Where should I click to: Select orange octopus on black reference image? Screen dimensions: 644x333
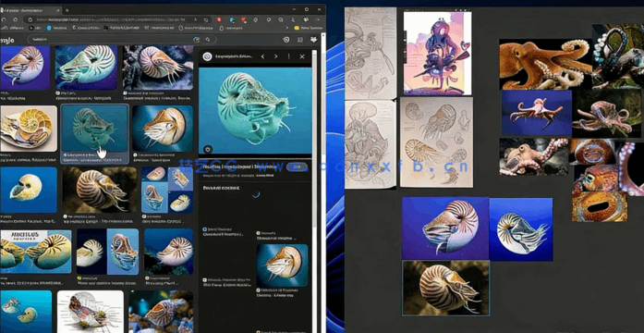[545, 64]
